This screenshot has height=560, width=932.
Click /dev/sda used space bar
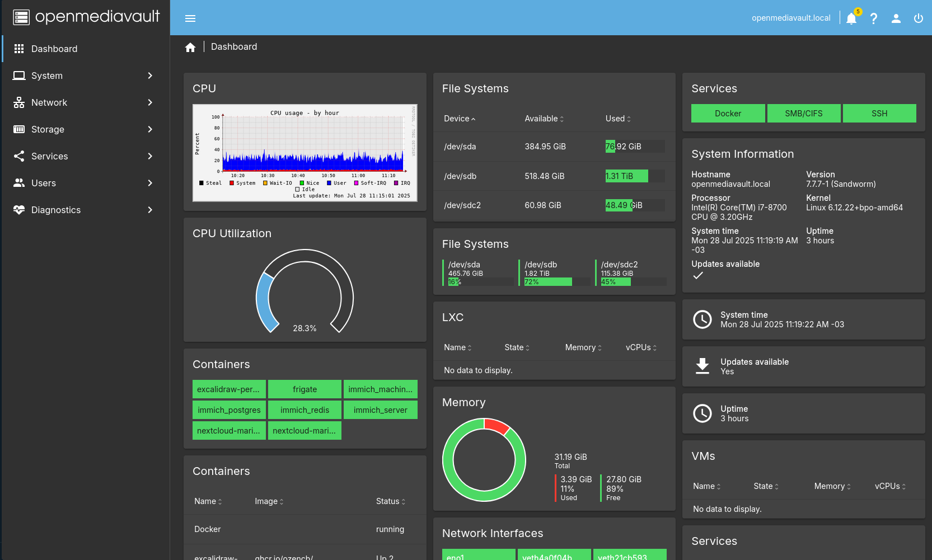[635, 147]
